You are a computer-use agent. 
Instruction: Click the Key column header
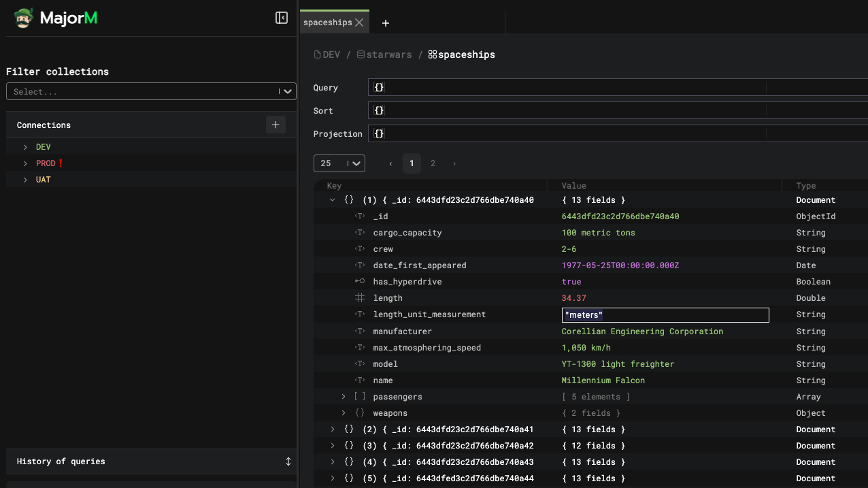click(x=334, y=186)
